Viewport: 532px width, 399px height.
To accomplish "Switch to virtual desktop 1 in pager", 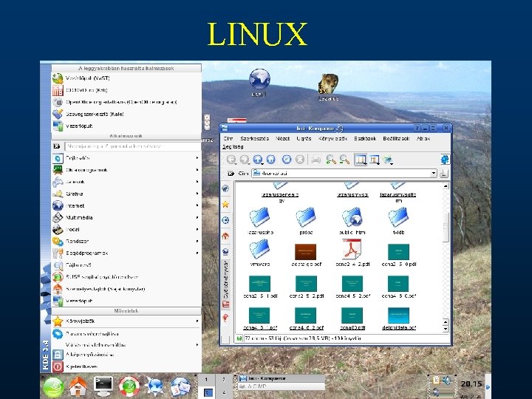I will (x=207, y=380).
